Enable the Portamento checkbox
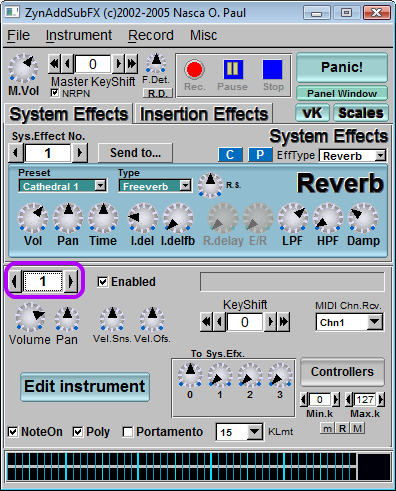 (128, 432)
